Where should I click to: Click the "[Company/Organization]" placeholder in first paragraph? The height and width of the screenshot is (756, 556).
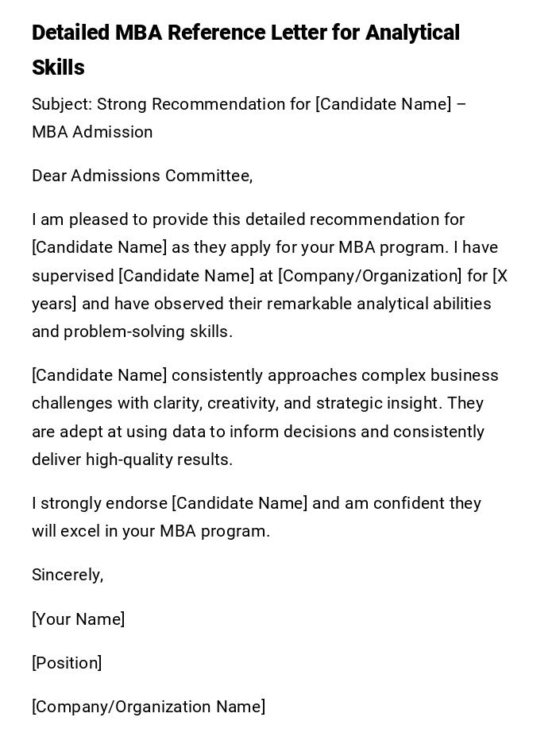click(369, 276)
